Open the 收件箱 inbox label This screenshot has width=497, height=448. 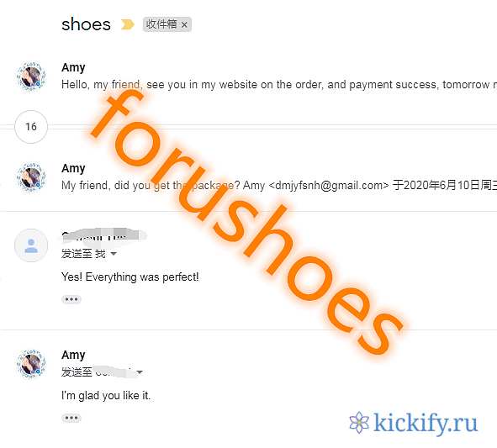coord(161,24)
